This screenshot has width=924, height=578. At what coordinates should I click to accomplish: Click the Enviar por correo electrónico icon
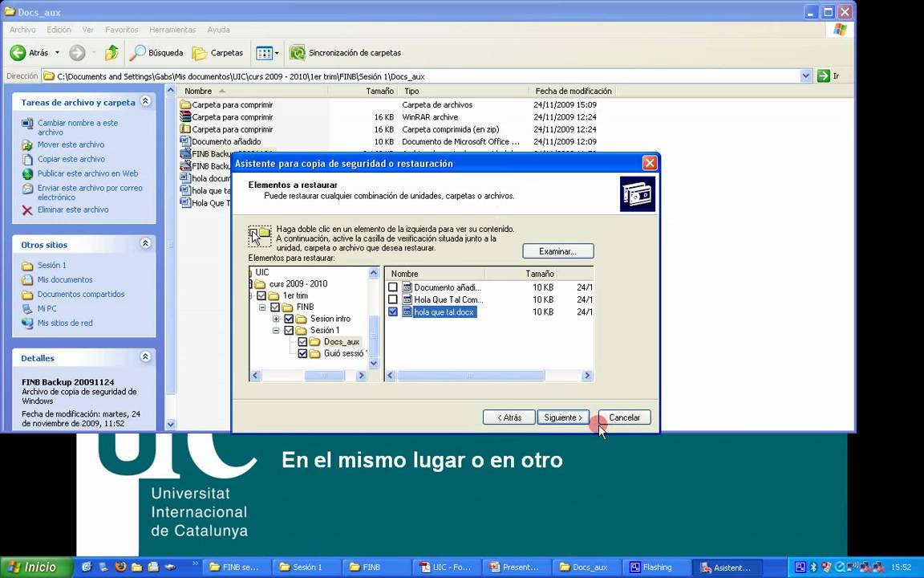27,189
